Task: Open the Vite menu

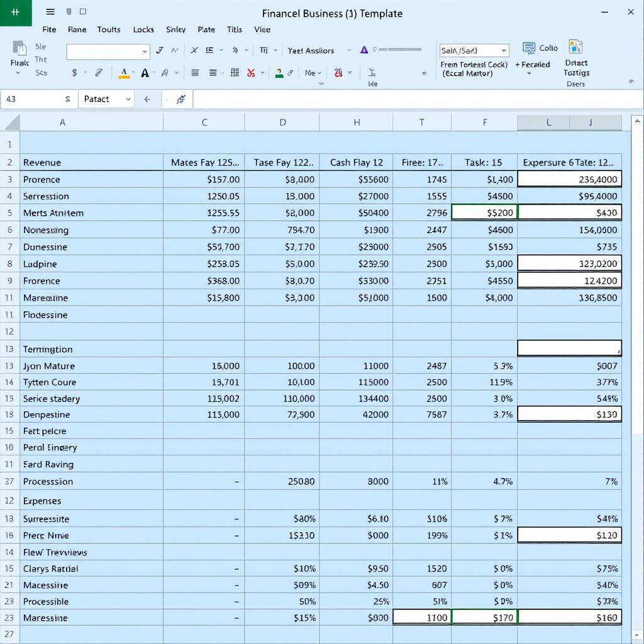Action: click(x=262, y=30)
